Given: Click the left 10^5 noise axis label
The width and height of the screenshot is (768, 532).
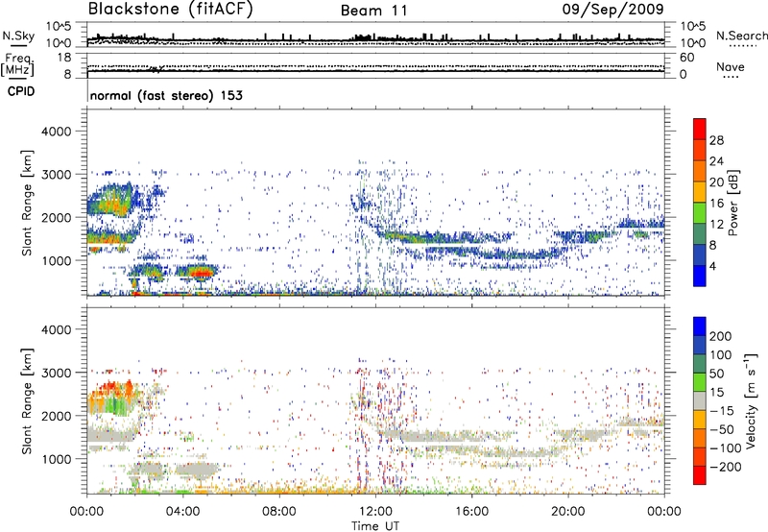Looking at the screenshot, I should pyautogui.click(x=59, y=26).
